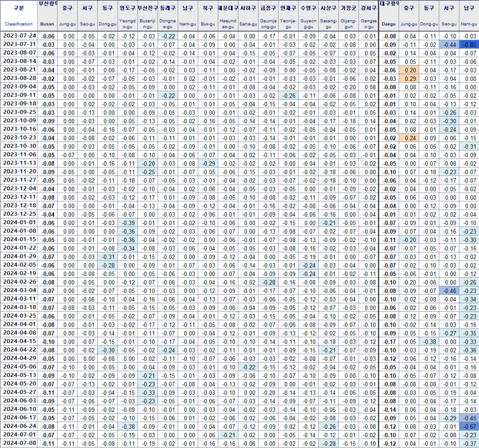Click the -0.33 Busanjin-gu cell on 2024-05-27
479x448 pixels.
click(146, 392)
